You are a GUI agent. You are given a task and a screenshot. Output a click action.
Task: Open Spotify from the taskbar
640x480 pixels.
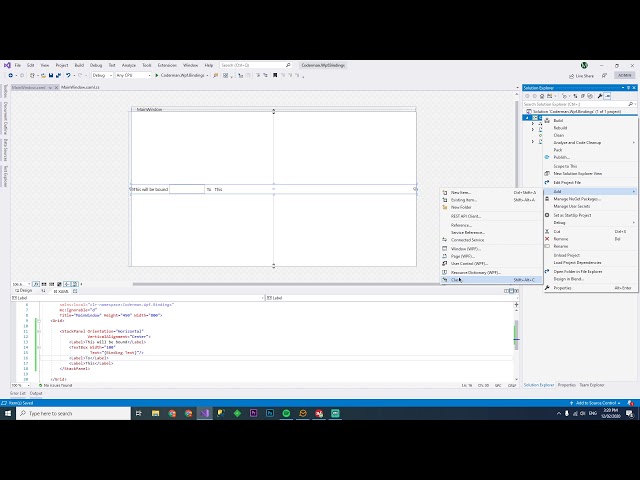click(x=286, y=413)
